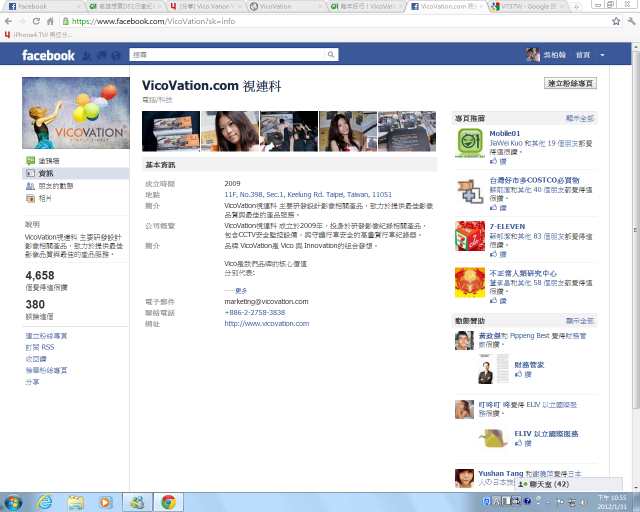This screenshot has width=640, height=512.
Task: Open 7-ELEVEN page icon
Action: [x=470, y=236]
